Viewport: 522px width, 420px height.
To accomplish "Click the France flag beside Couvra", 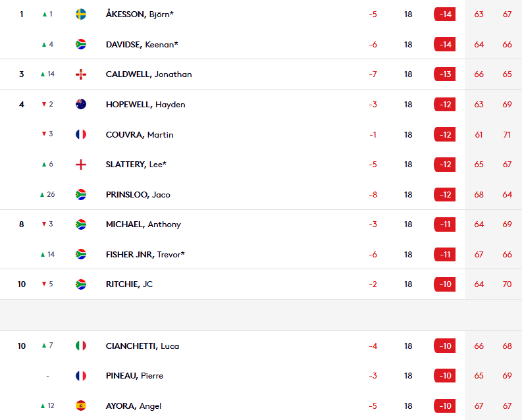I will pyautogui.click(x=81, y=134).
